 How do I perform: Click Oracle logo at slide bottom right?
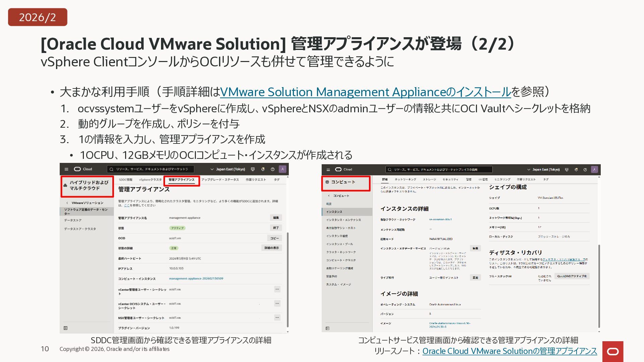(x=613, y=351)
